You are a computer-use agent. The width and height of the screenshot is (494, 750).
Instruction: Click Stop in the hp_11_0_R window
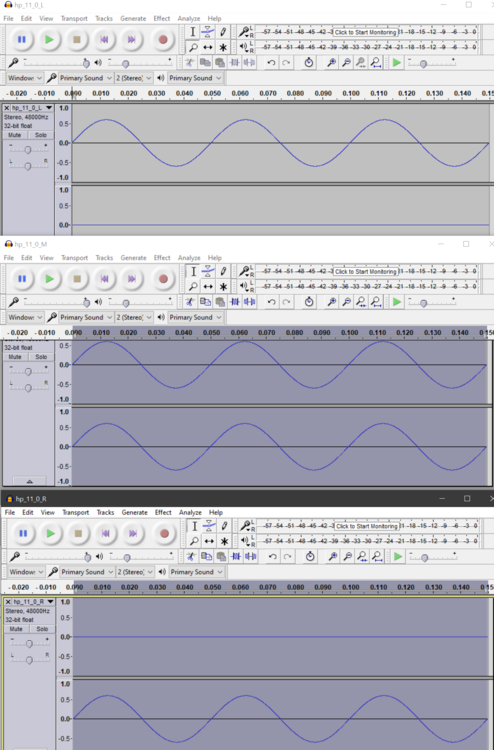[x=78, y=533]
